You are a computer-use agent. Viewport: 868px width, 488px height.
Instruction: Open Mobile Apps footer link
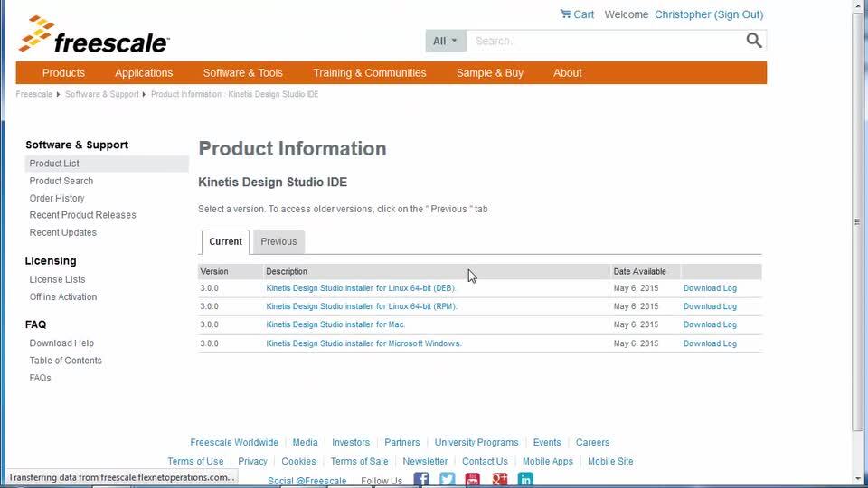[x=548, y=462]
